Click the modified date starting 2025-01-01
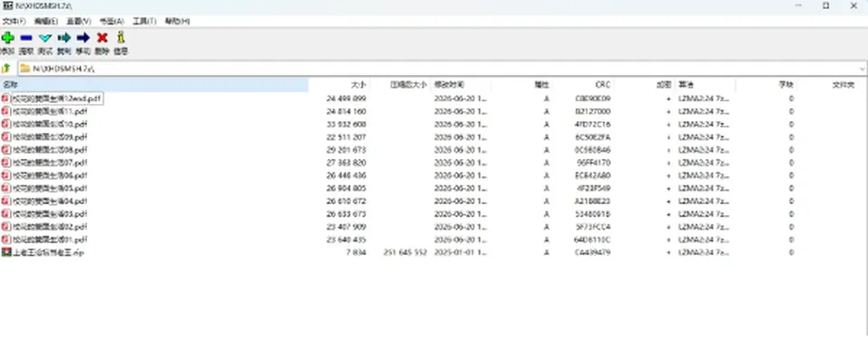 coord(460,252)
